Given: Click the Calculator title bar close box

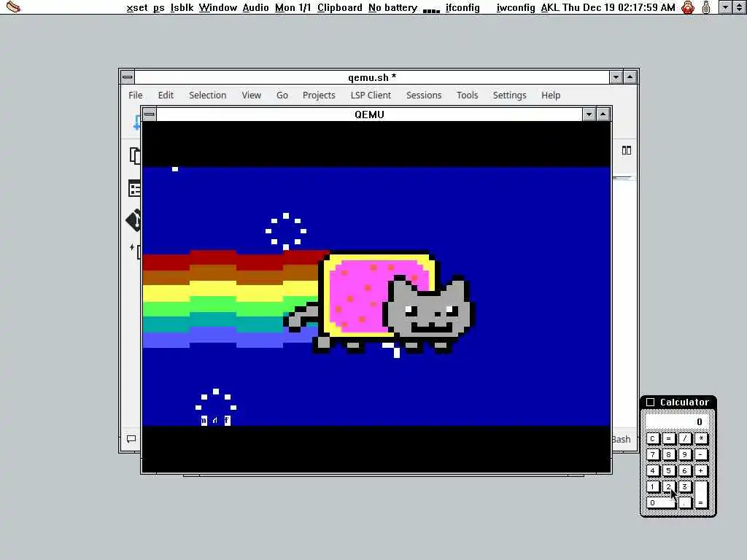Looking at the screenshot, I should point(650,402).
